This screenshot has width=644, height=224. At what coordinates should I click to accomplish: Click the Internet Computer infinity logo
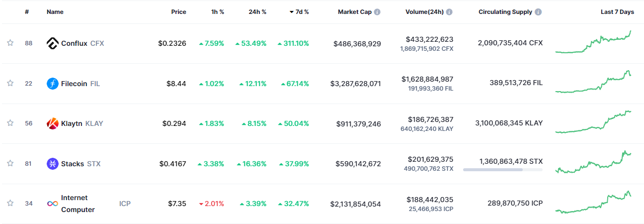coord(53,204)
